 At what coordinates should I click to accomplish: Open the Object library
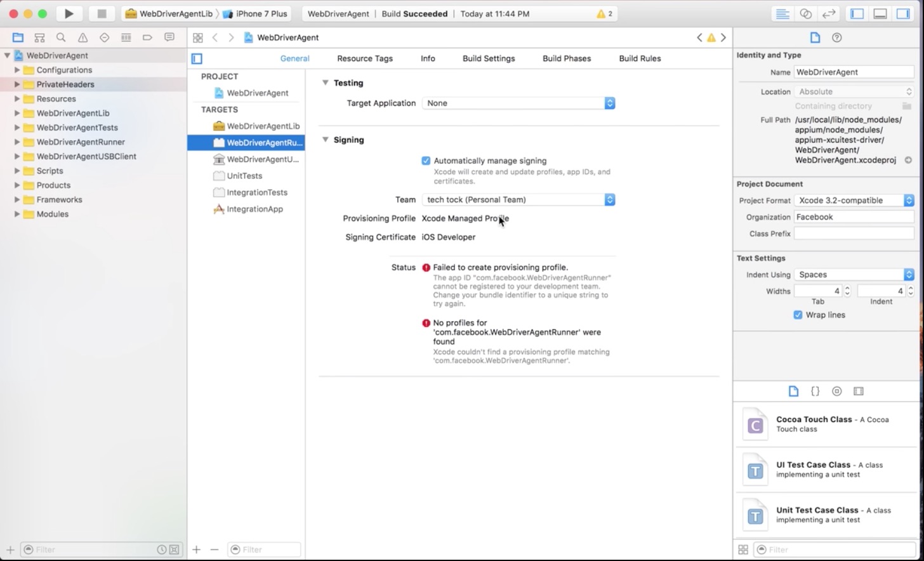[837, 391]
